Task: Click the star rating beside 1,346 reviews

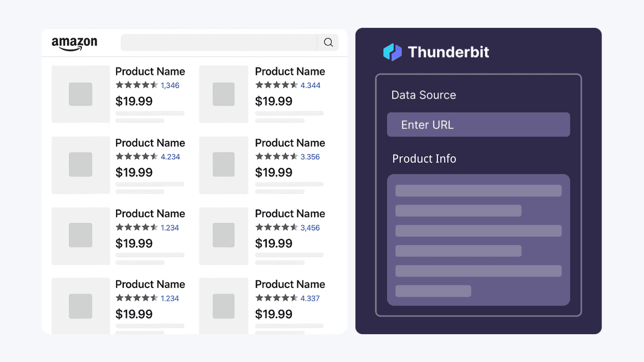Action: pyautogui.click(x=137, y=85)
